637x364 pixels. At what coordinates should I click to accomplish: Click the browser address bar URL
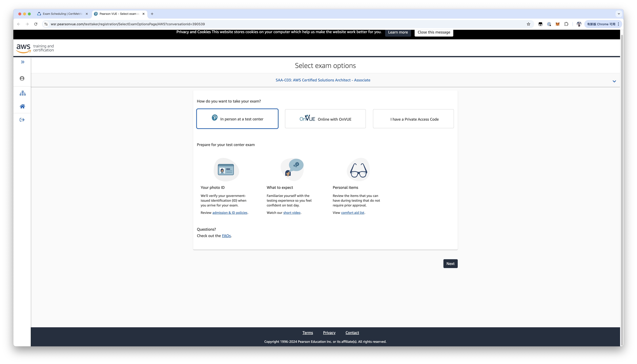(x=128, y=24)
